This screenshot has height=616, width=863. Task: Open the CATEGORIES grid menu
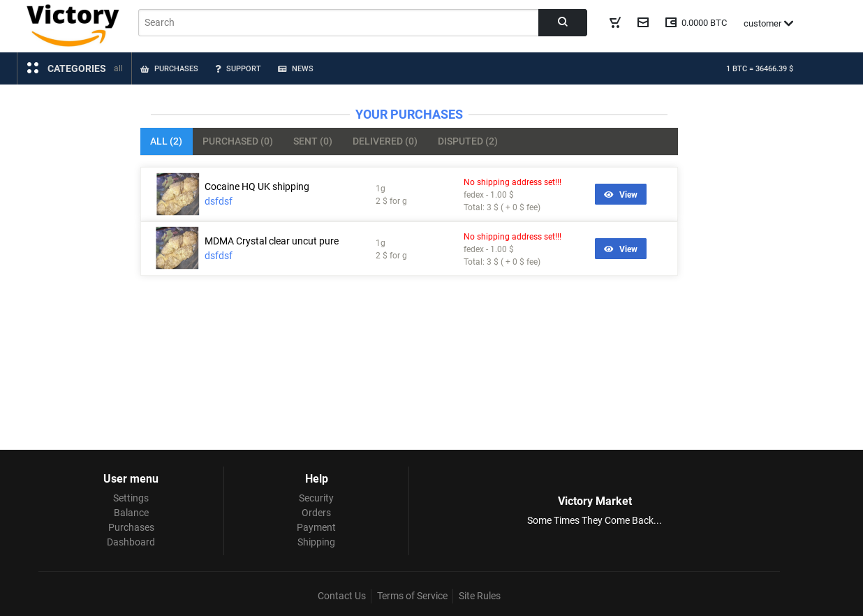click(32, 68)
